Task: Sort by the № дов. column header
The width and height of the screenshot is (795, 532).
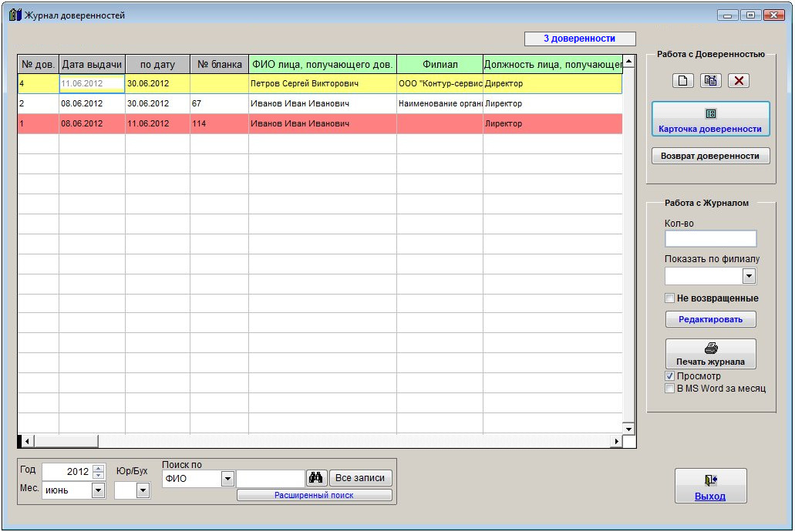Action: [x=38, y=65]
